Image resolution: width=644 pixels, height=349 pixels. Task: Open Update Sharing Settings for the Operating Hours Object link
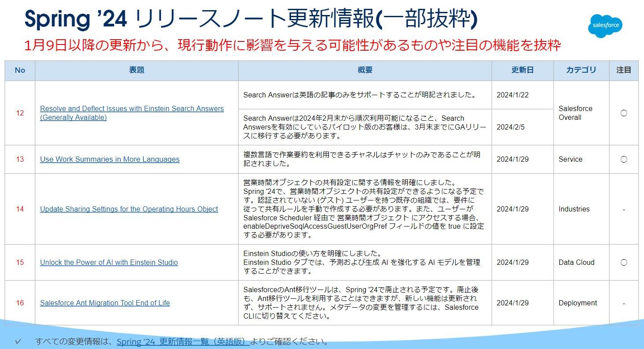[129, 209]
